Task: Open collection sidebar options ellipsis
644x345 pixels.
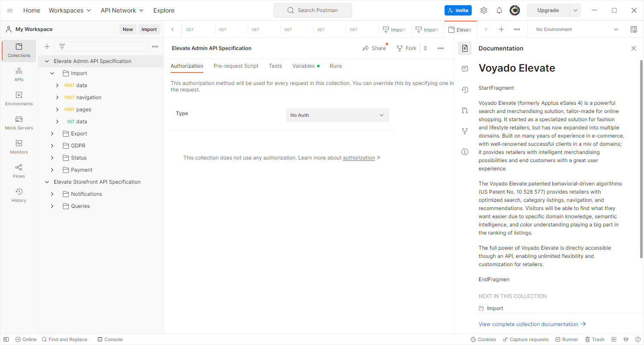Action: click(x=155, y=47)
